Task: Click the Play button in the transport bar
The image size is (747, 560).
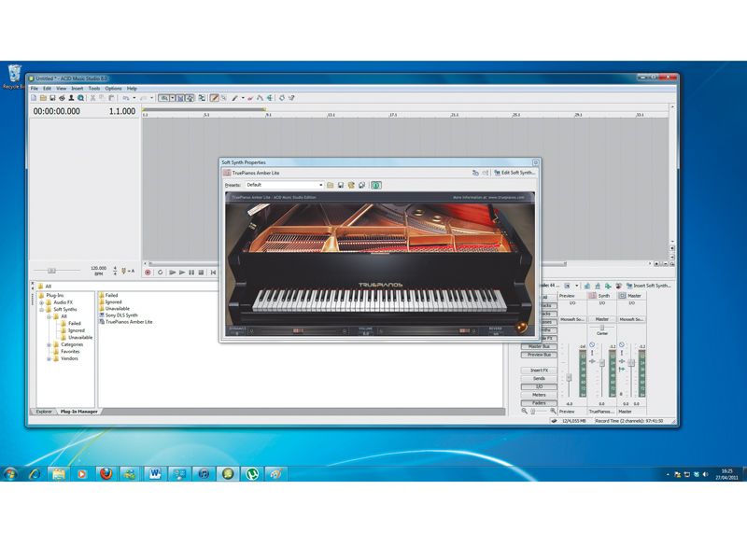Action: pos(182,273)
